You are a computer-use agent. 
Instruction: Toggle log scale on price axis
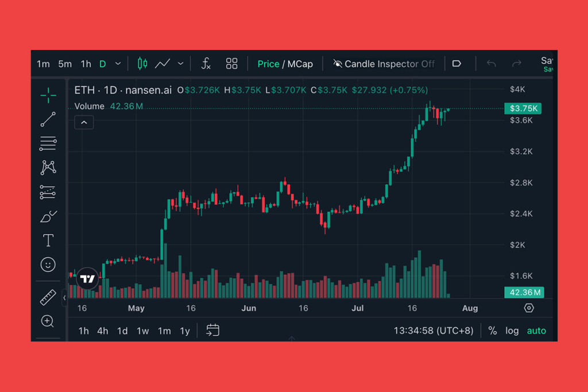pos(512,331)
